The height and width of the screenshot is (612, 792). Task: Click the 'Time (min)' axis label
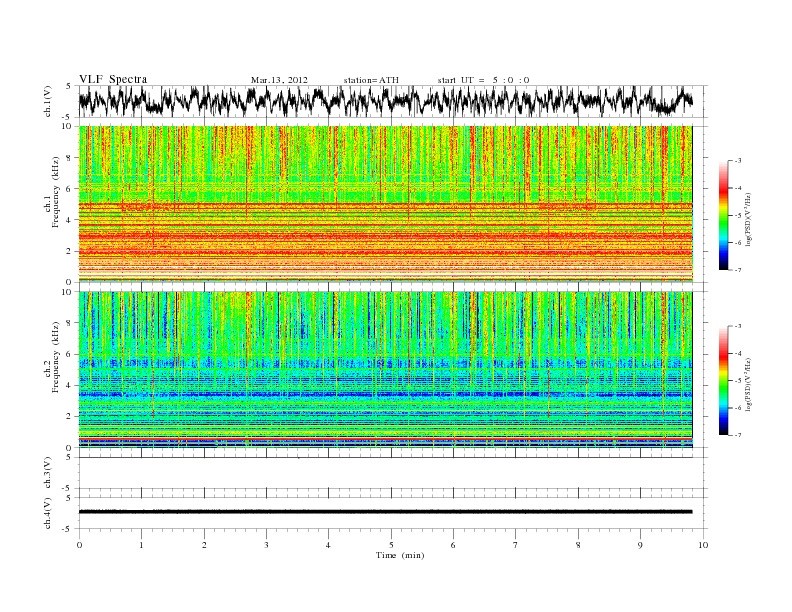tap(400, 555)
